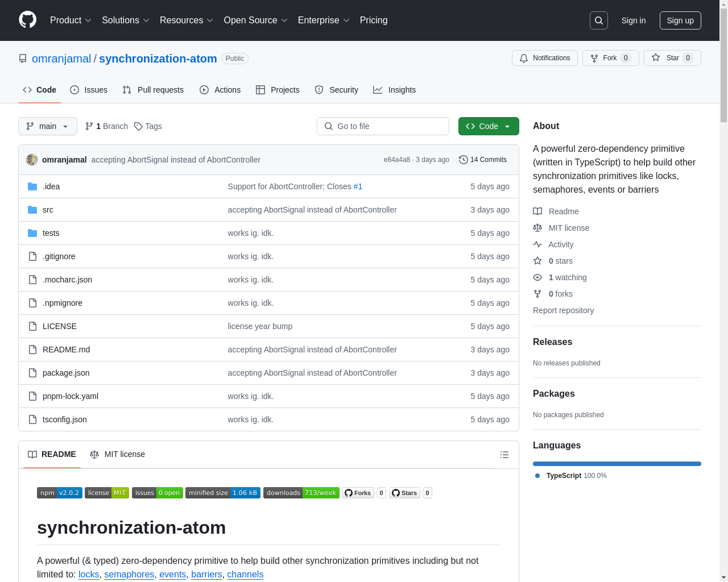Click the Readme book icon in About
The image size is (728, 582).
click(537, 211)
